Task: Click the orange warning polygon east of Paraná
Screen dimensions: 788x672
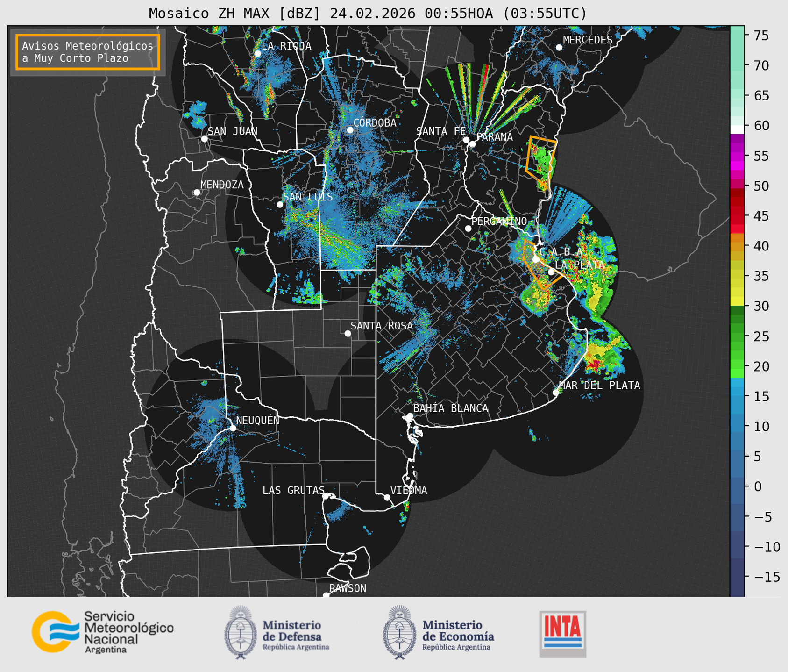Action: pyautogui.click(x=541, y=162)
